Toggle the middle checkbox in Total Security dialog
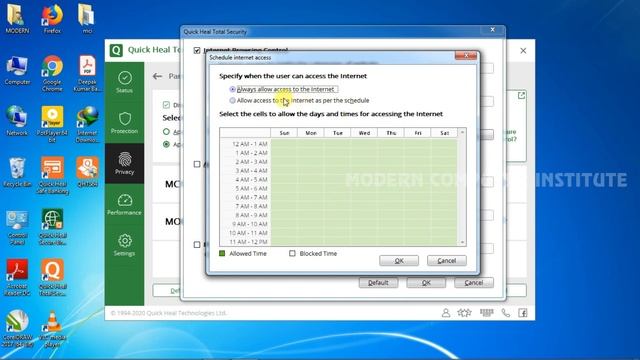The width and height of the screenshot is (640, 360). 197,164
